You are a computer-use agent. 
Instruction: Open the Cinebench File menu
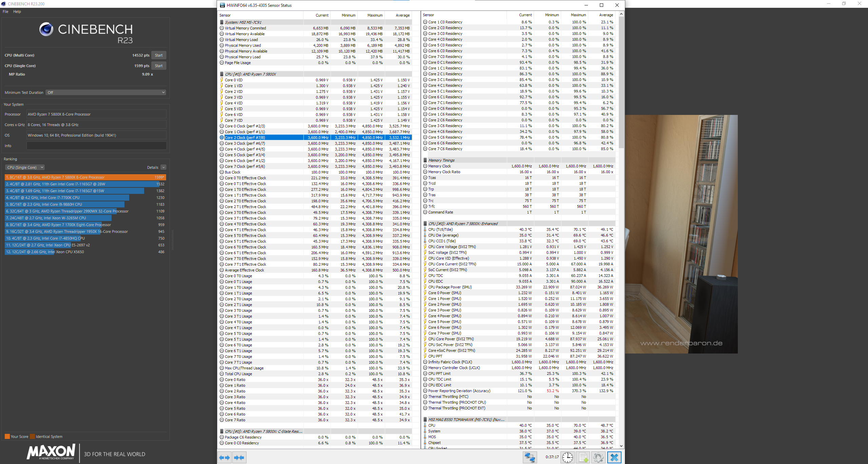click(x=5, y=12)
